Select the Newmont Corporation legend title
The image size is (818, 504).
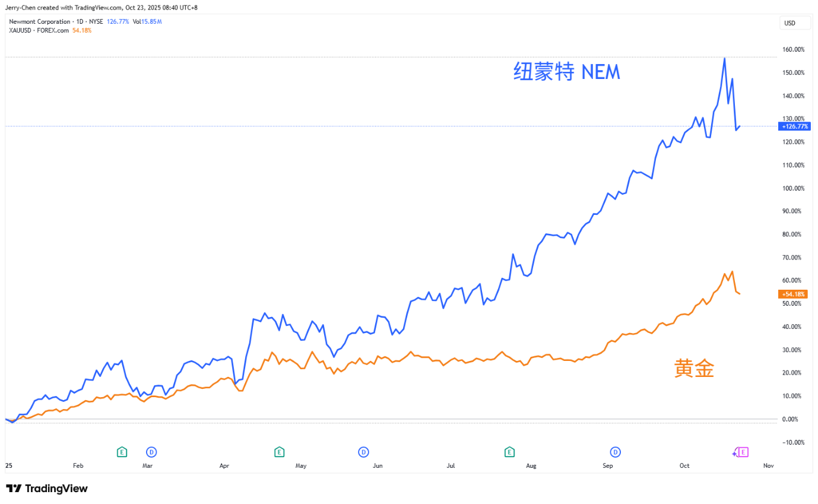(39, 22)
